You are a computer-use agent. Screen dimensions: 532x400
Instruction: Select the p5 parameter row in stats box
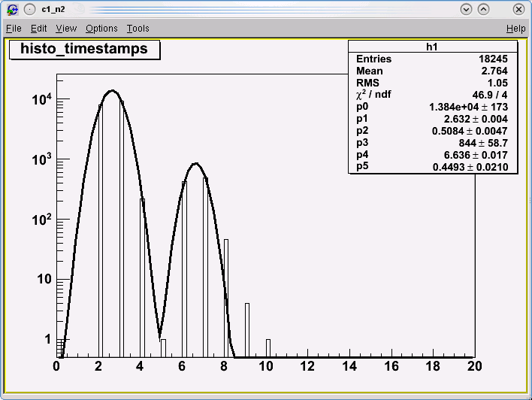[x=432, y=167]
